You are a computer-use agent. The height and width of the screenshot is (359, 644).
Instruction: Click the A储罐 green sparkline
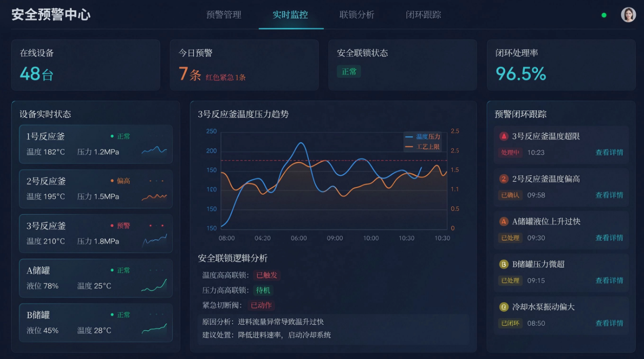(154, 285)
